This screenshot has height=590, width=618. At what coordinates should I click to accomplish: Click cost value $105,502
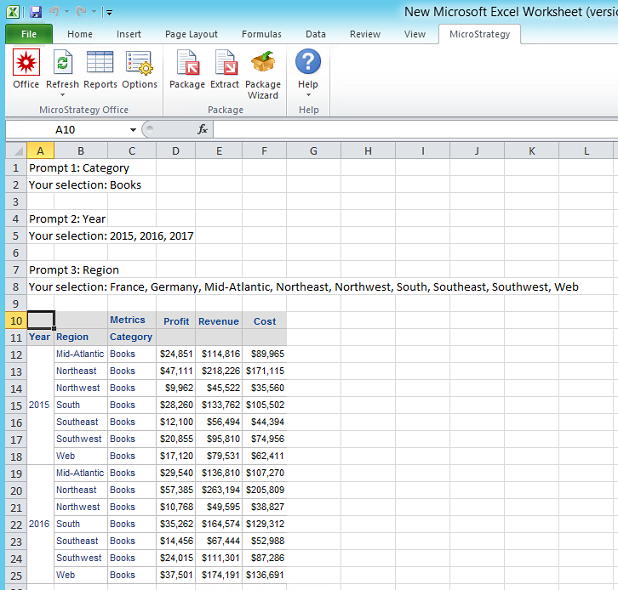point(264,405)
